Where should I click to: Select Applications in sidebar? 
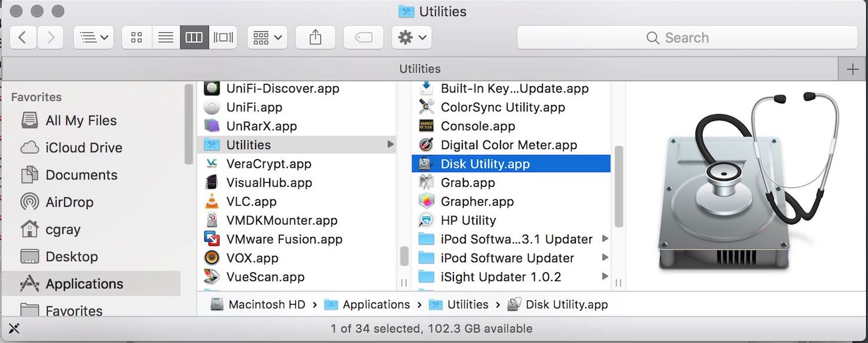point(91,283)
